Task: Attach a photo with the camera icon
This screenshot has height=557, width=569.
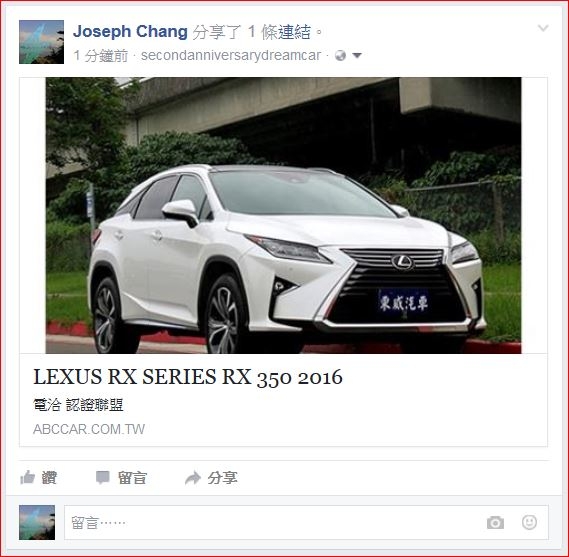Action: click(x=495, y=523)
